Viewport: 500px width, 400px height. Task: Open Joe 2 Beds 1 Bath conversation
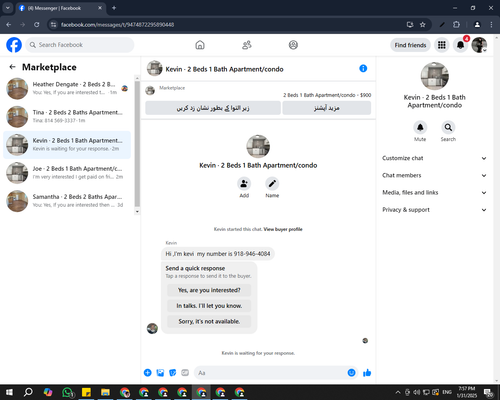point(67,173)
